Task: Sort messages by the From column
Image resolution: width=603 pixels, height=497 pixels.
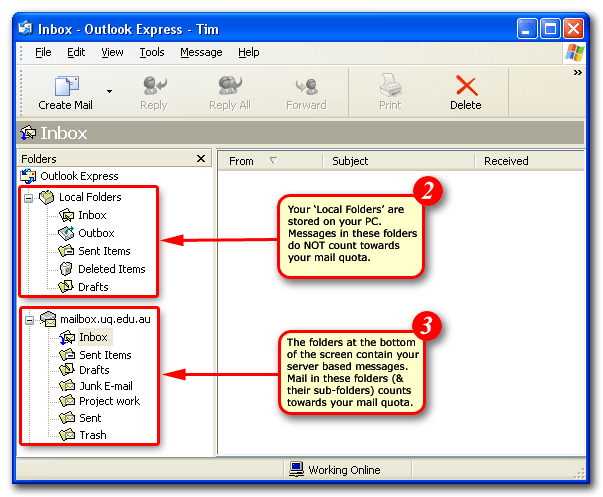Action: click(242, 161)
